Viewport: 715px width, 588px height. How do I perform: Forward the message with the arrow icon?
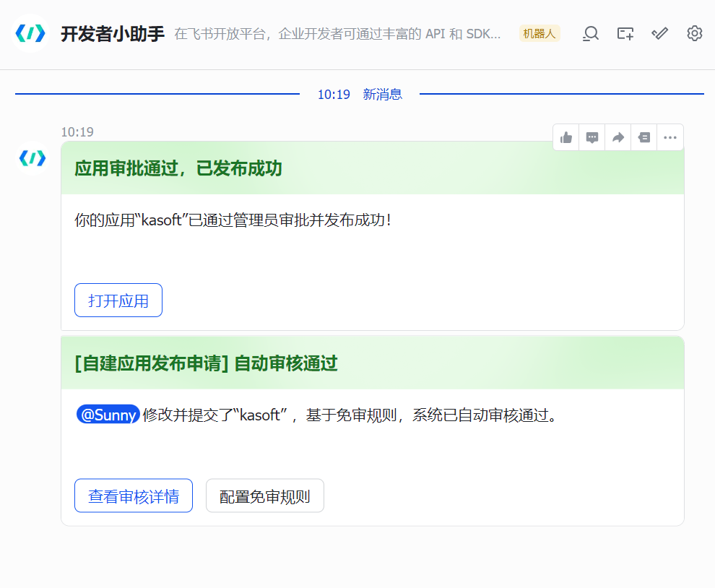tap(618, 137)
